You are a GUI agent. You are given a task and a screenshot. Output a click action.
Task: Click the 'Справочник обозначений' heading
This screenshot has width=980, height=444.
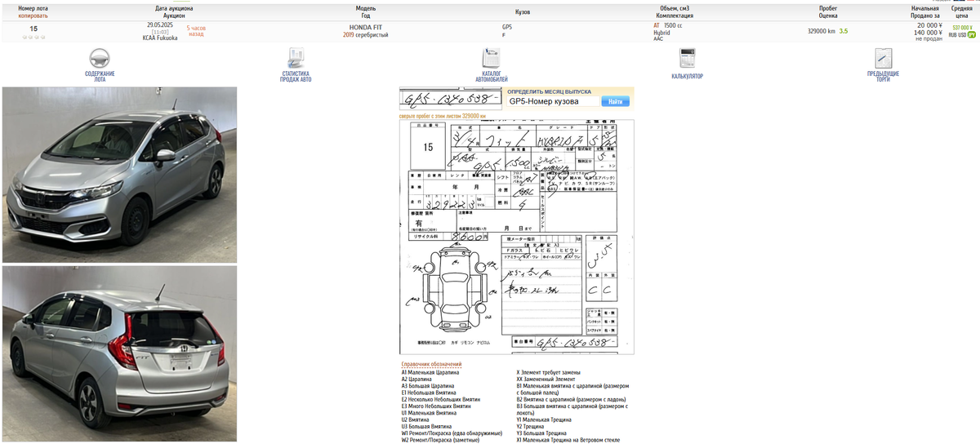(x=431, y=364)
